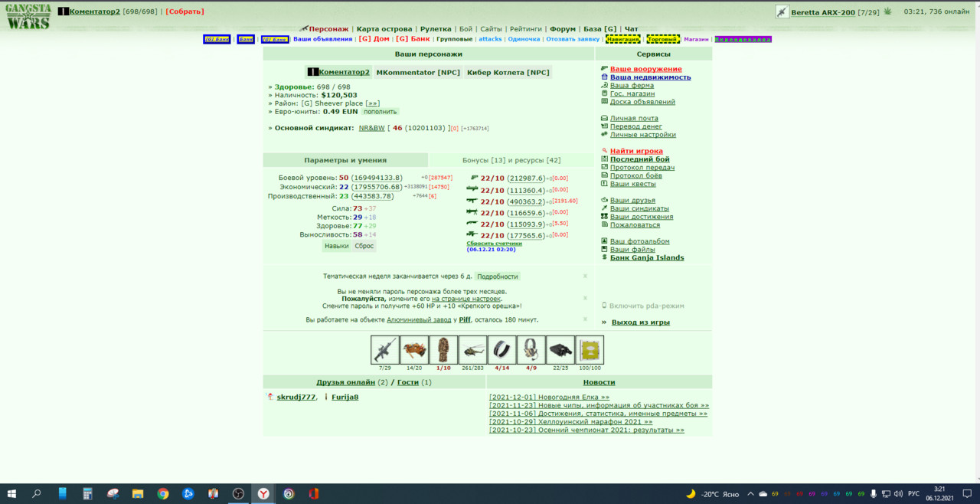Open the Windows notification center
The image size is (980, 504).
[x=967, y=494]
